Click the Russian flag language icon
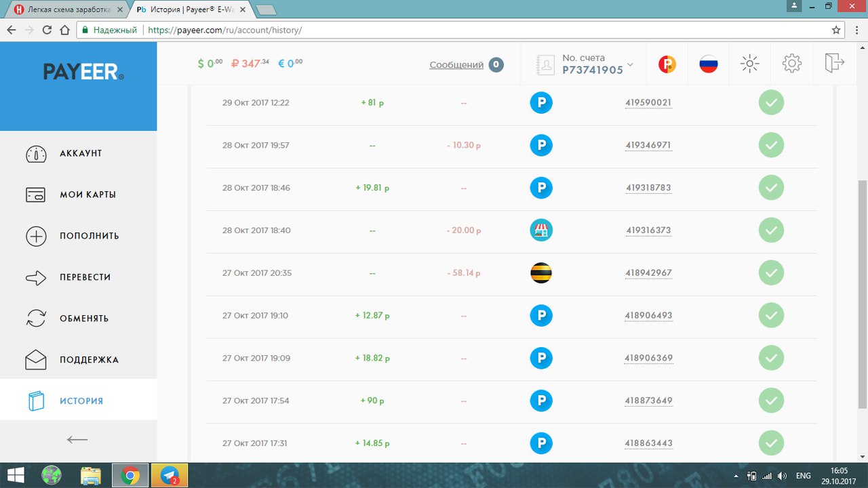 coord(708,64)
